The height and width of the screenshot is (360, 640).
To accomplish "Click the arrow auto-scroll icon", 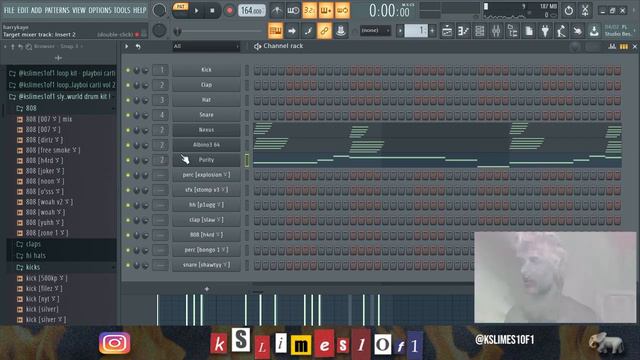I will 292,31.
